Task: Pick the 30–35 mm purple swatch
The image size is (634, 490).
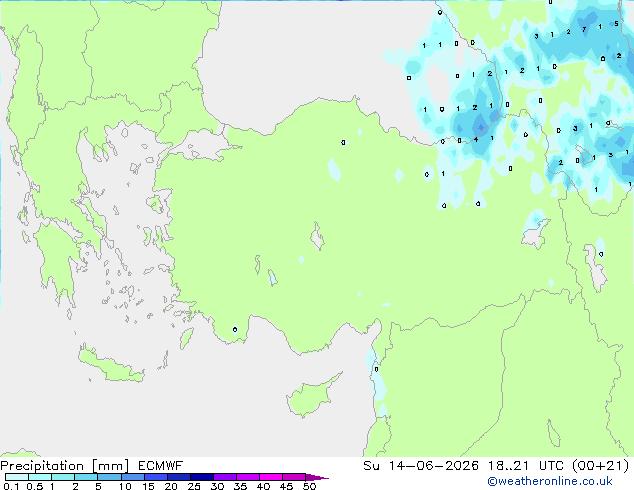Action: coord(224,477)
